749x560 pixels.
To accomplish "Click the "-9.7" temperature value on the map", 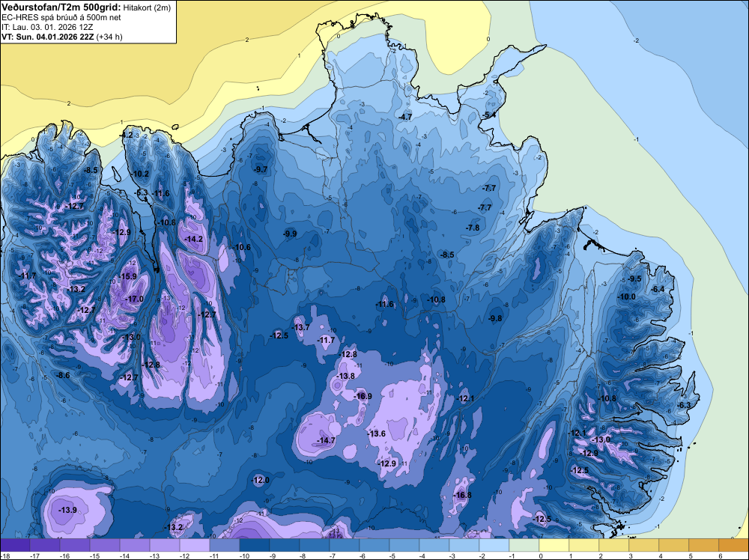I will (261, 169).
